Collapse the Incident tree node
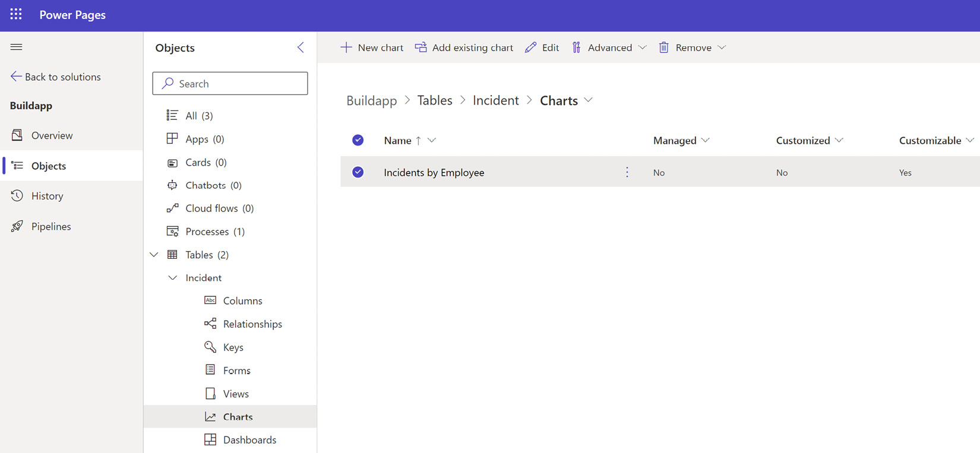The image size is (980, 453). coord(173,277)
